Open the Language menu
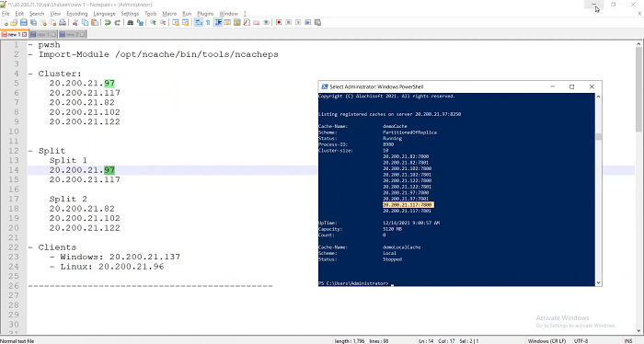The image size is (644, 344). pyautogui.click(x=104, y=14)
